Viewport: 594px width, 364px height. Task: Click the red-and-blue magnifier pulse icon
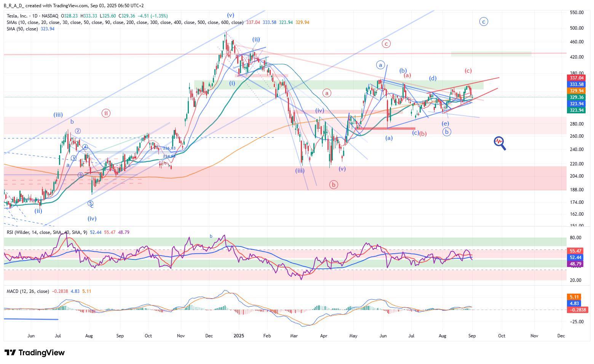click(x=500, y=143)
